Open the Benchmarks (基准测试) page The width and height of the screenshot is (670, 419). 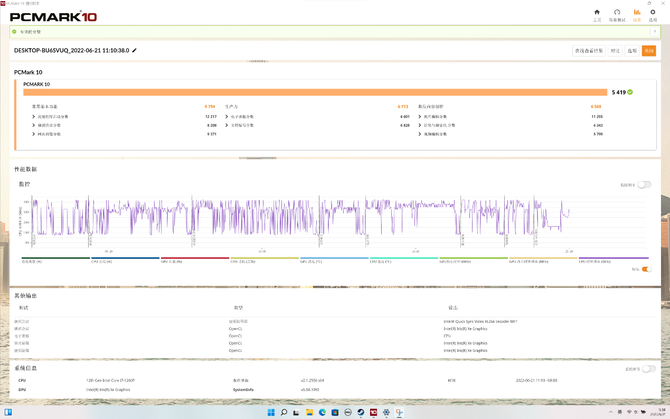[x=618, y=14]
